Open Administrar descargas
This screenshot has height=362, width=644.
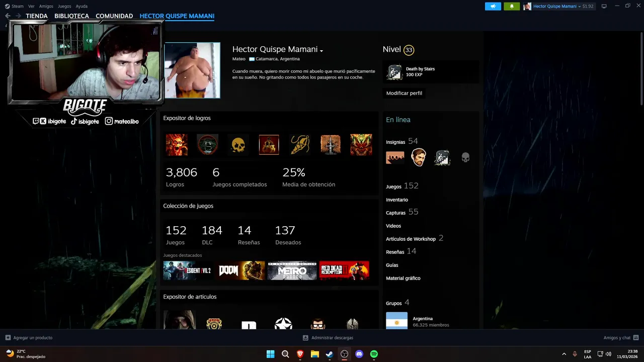328,338
